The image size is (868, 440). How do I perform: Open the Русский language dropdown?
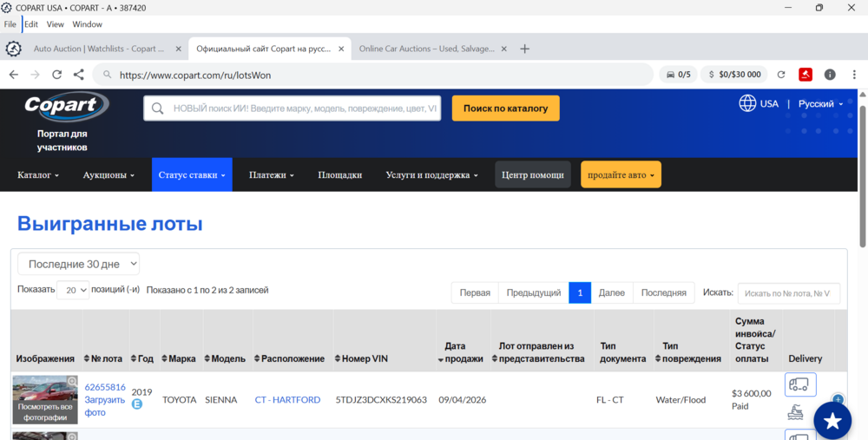pos(820,103)
